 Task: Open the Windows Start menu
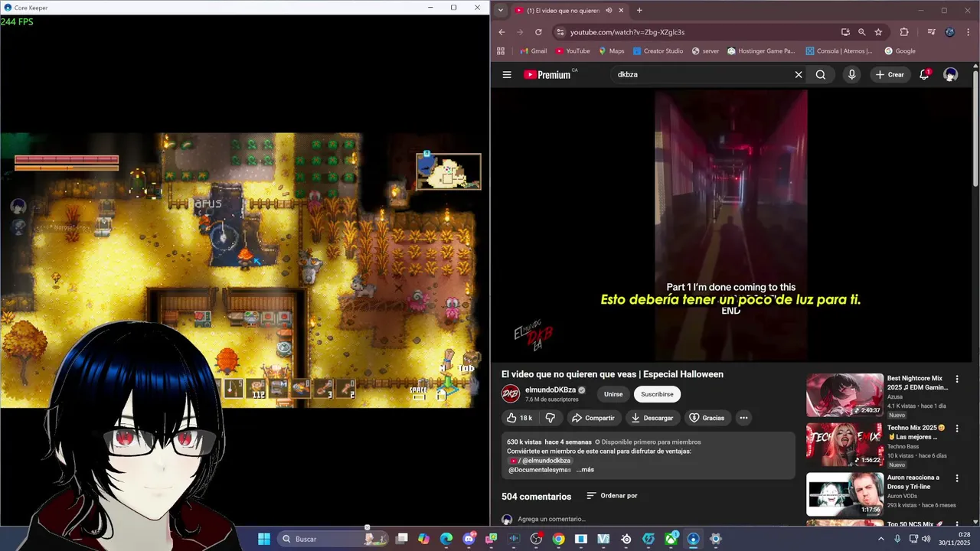click(x=264, y=539)
